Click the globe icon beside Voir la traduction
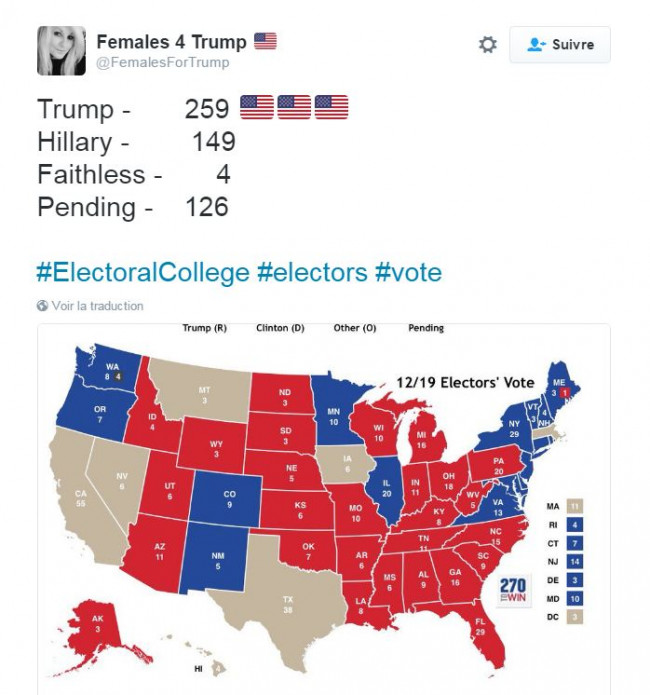Screen dimensions: 650x695 42,306
